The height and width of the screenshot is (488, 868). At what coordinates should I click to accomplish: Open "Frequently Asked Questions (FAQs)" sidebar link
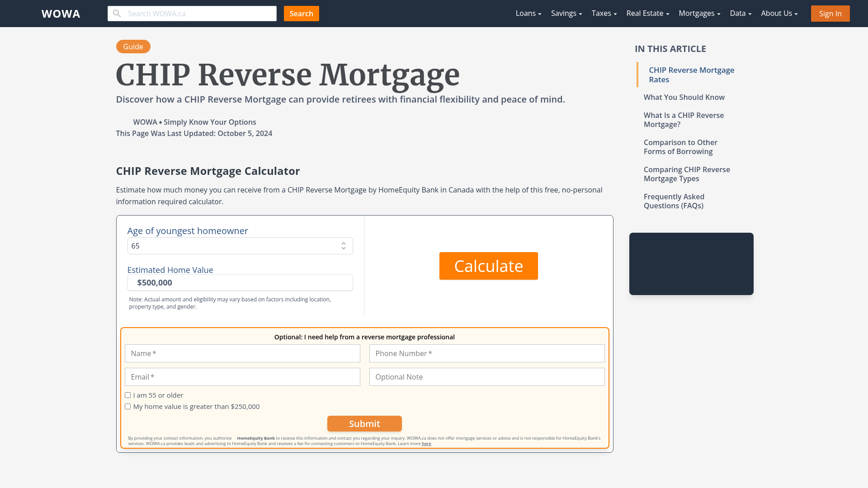pyautogui.click(x=674, y=201)
